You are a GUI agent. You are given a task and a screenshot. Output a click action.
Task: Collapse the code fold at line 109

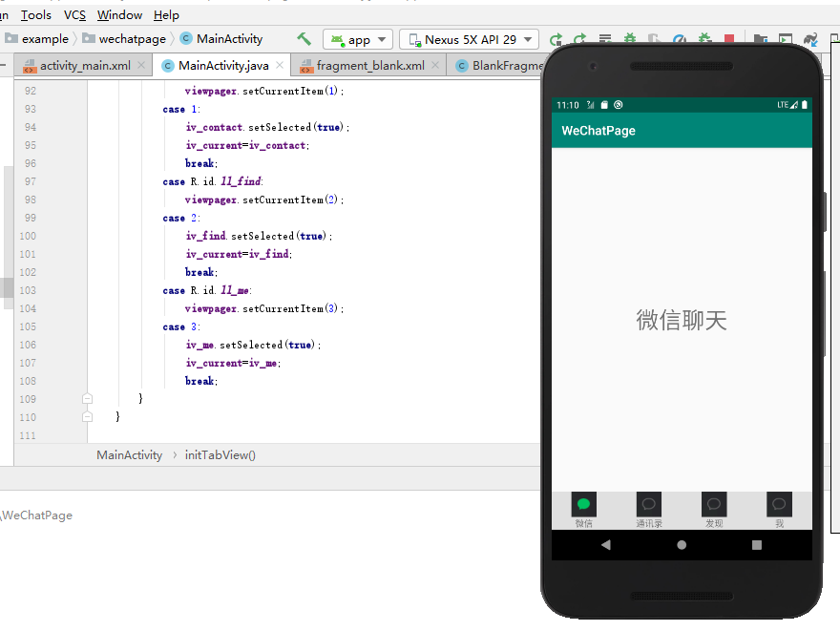point(87,398)
